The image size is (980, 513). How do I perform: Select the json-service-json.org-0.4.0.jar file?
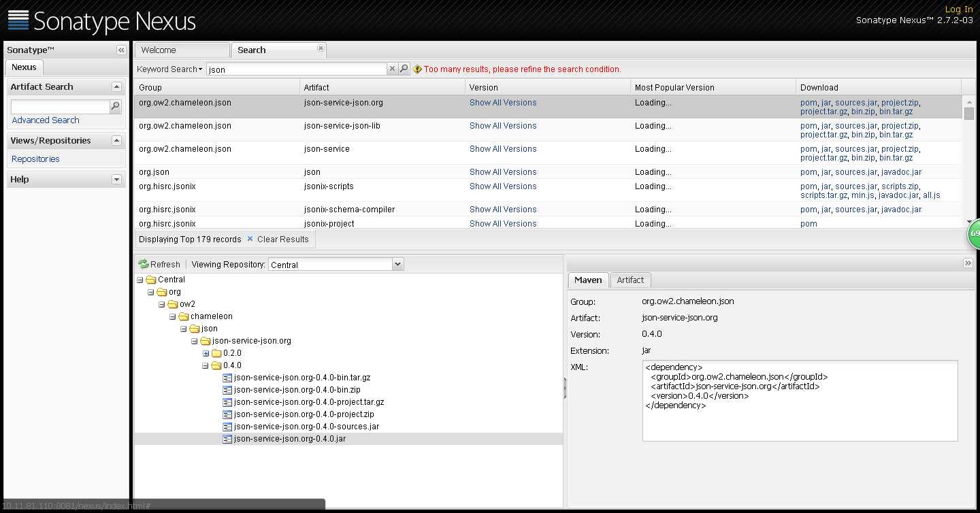290,439
